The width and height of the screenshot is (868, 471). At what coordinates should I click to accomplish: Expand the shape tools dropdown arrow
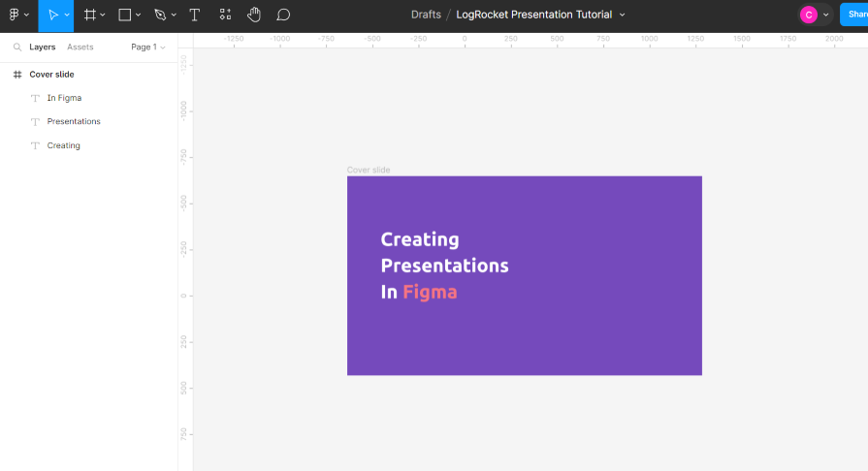coord(139,16)
